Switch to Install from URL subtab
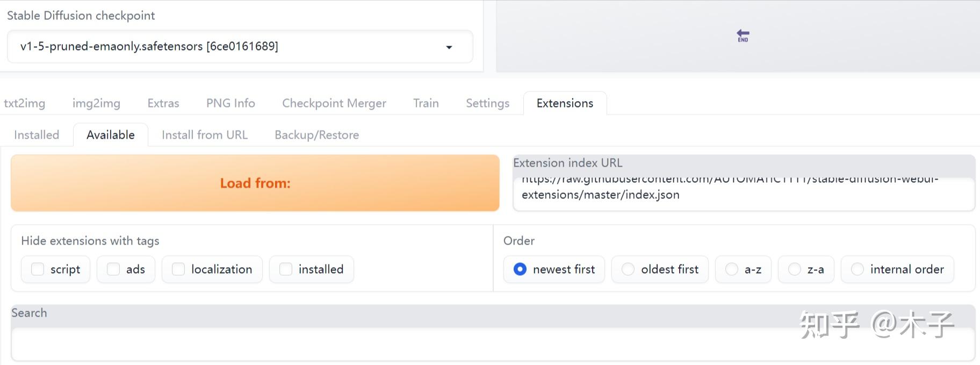Image resolution: width=980 pixels, height=365 pixels. (x=205, y=135)
